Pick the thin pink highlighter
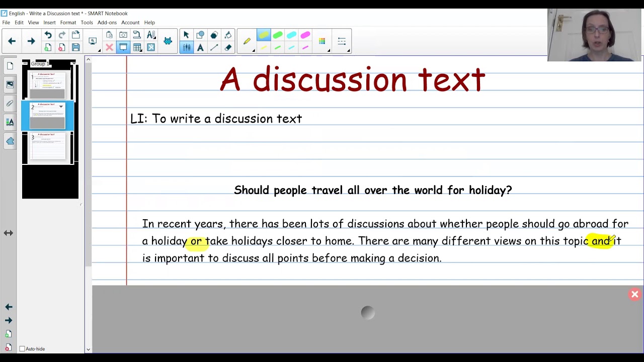The image size is (644, 362). point(305,48)
